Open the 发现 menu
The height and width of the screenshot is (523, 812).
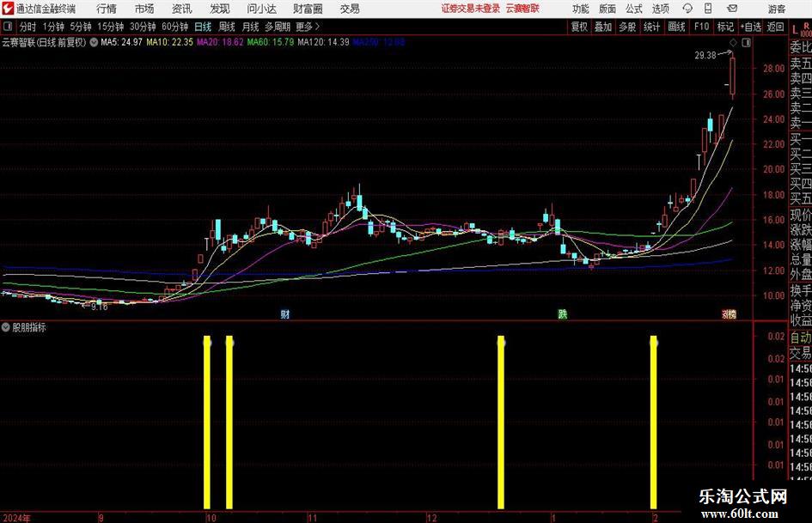point(220,9)
